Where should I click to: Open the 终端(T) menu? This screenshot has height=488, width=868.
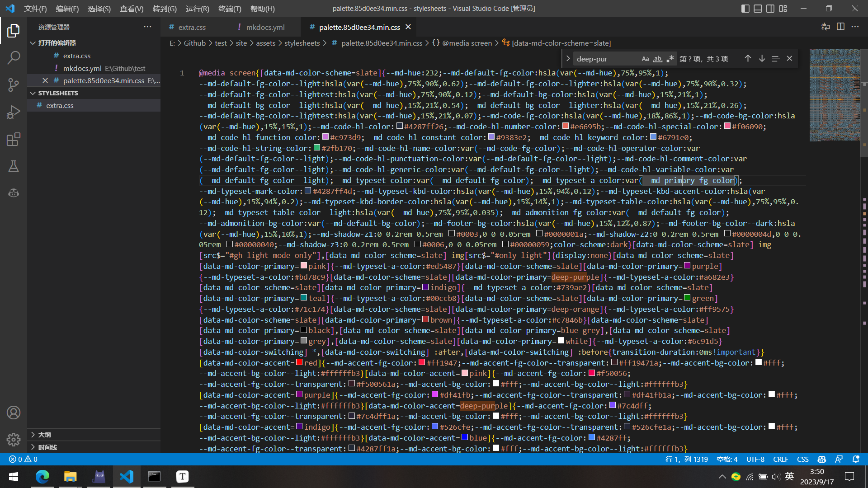point(230,9)
